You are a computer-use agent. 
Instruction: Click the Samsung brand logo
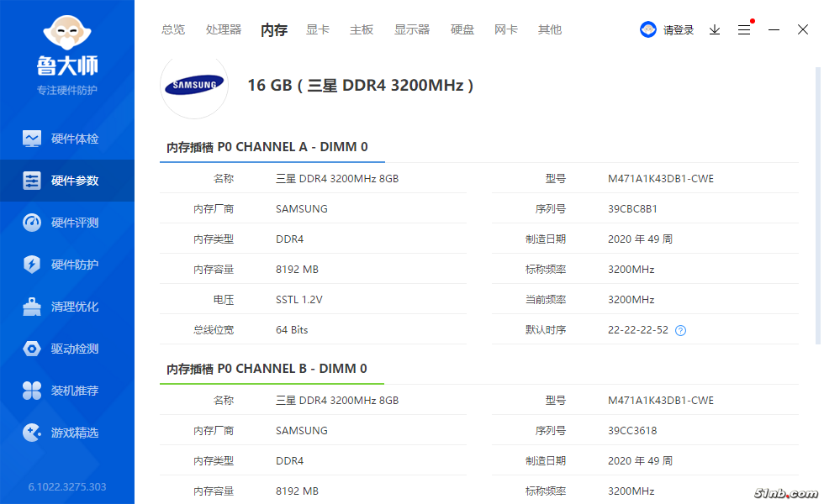194,85
